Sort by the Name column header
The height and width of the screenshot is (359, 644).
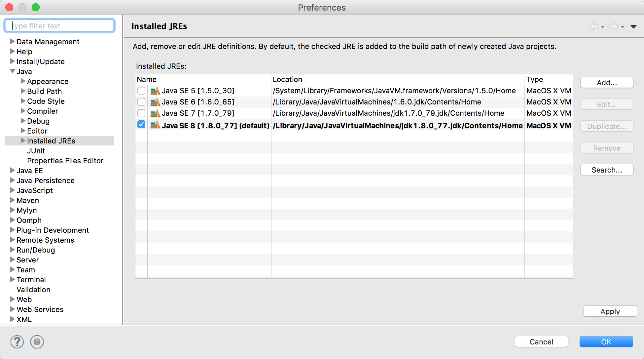(203, 79)
